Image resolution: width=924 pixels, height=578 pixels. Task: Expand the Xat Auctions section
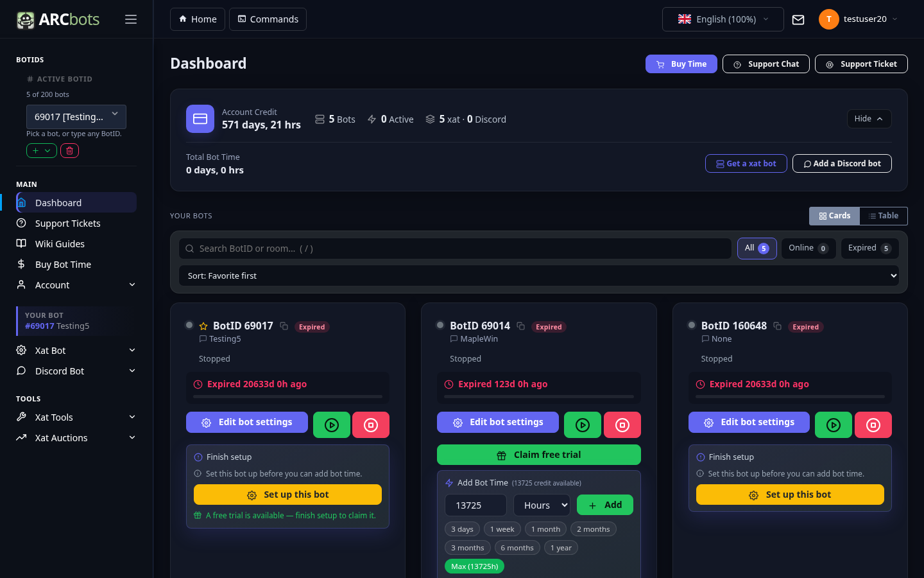[76, 438]
